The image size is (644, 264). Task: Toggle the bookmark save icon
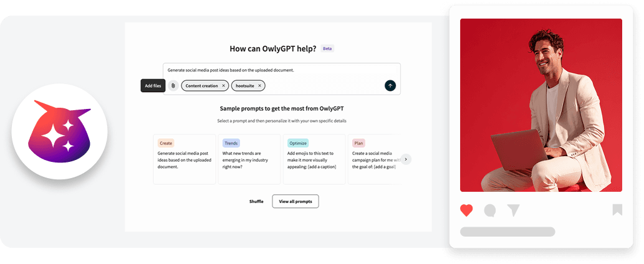point(617,210)
